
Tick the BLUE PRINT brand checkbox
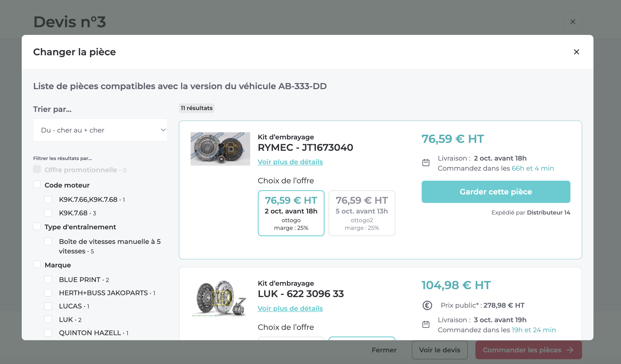(48, 279)
